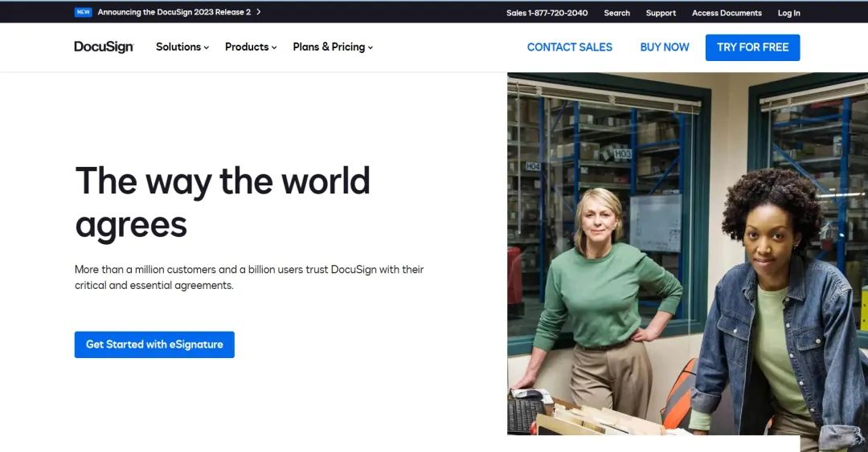
Task: Click Log In in top bar
Action: click(789, 13)
